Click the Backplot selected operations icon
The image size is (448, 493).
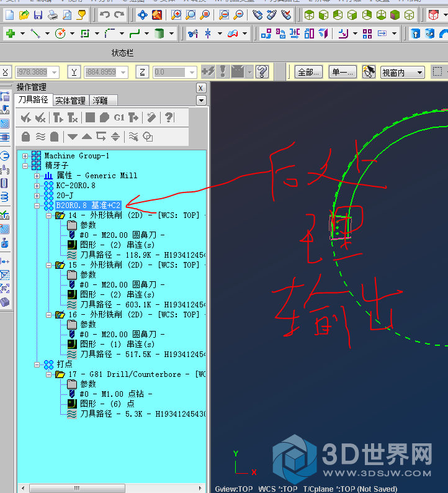[x=90, y=118]
